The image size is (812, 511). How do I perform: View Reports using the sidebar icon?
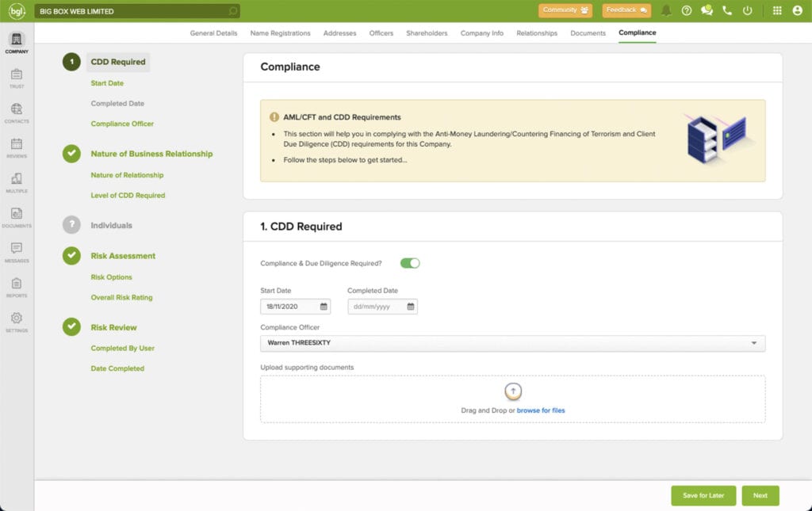point(17,284)
